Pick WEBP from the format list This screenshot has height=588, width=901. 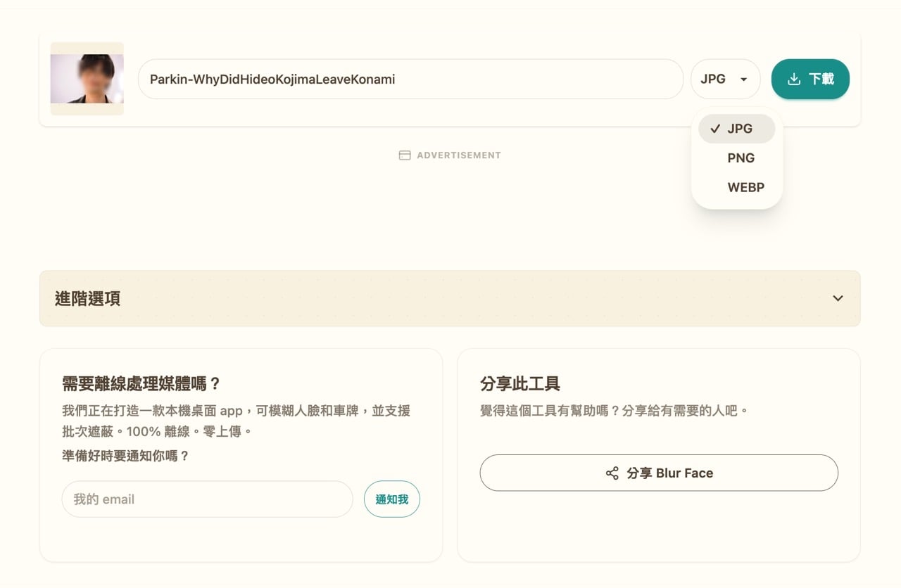pyautogui.click(x=737, y=188)
